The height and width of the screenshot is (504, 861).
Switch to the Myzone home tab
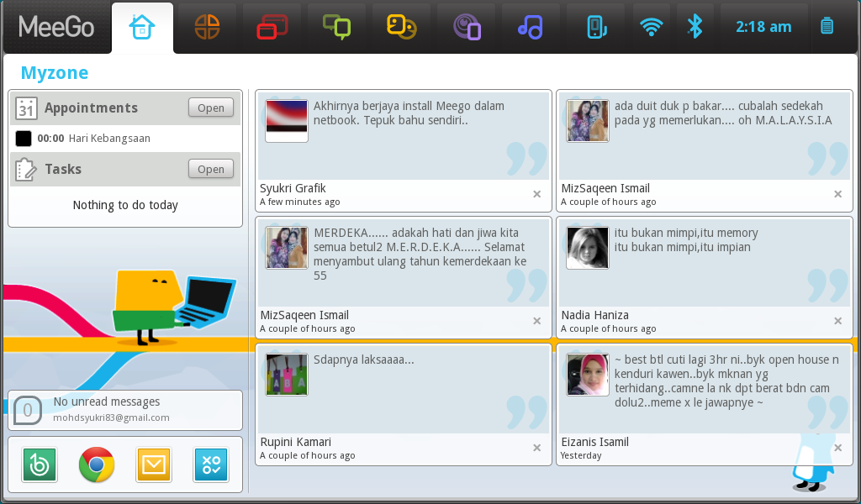(x=142, y=25)
